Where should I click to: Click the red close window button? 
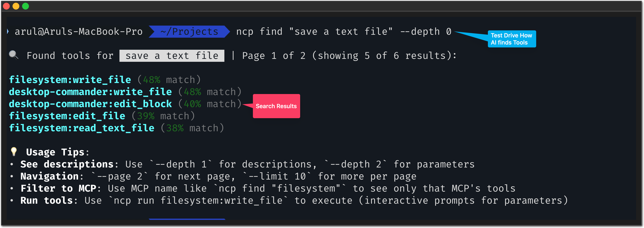click(x=6, y=6)
